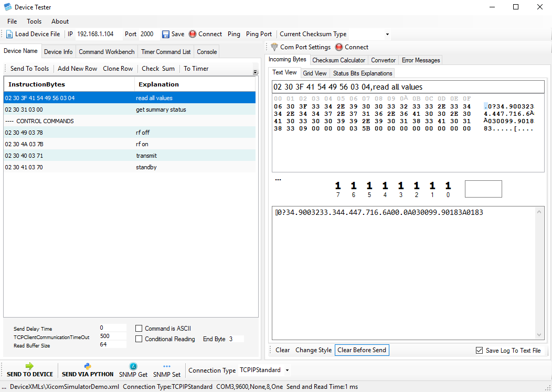Click the SNMP Set dots icon

(x=167, y=366)
